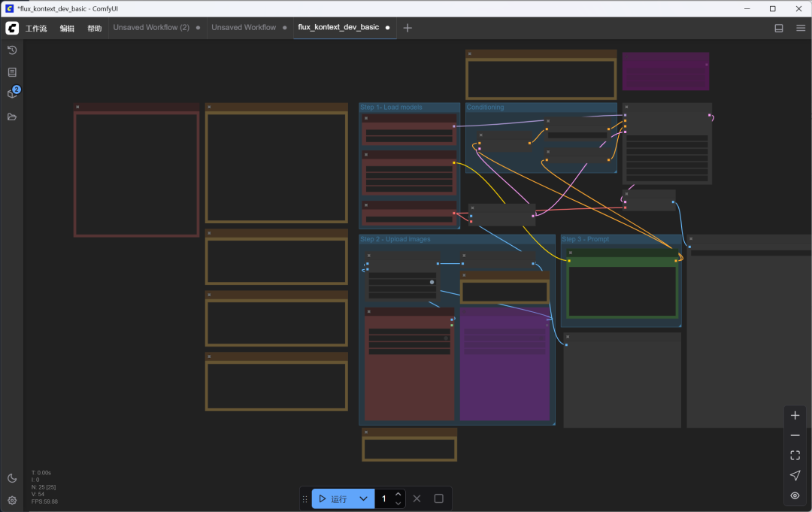Image resolution: width=812 pixels, height=512 pixels.
Task: Select the Conditioning group title
Action: coord(485,108)
